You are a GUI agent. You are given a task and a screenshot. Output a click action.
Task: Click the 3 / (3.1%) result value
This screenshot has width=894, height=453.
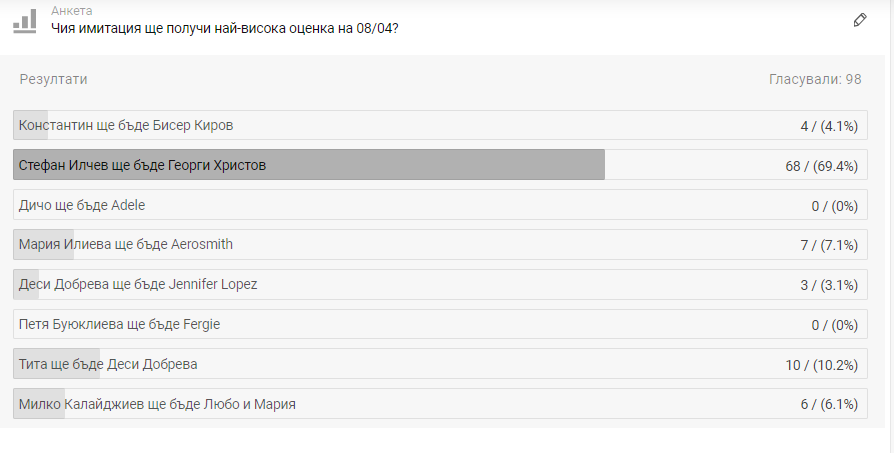[x=828, y=285]
